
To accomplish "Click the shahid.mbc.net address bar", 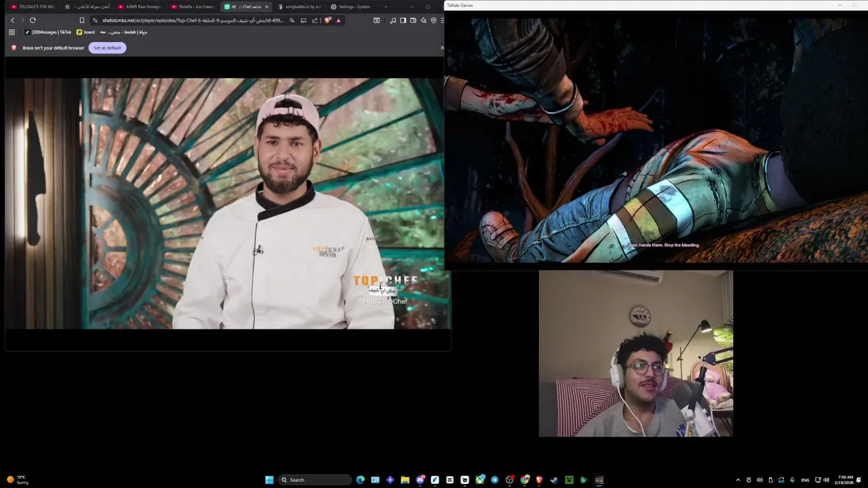I will click(x=193, y=20).
